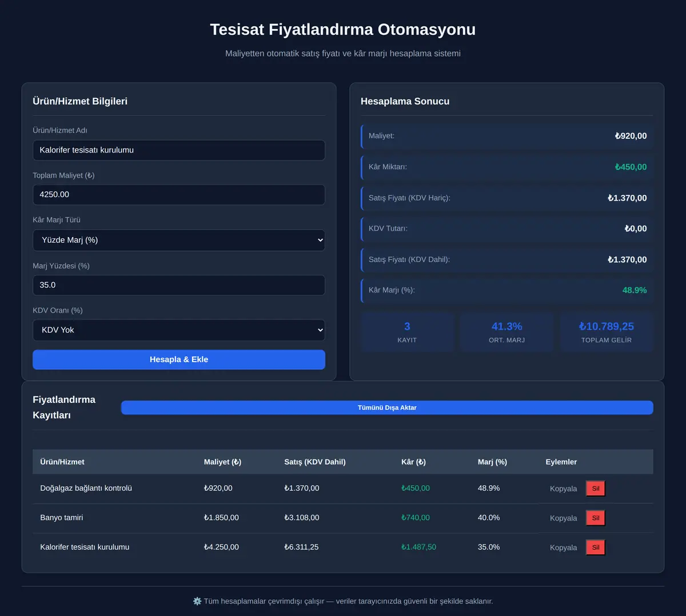Screen dimensions: 686x616
Task: Open the KDV Oranı dropdown
Action: coord(179,330)
